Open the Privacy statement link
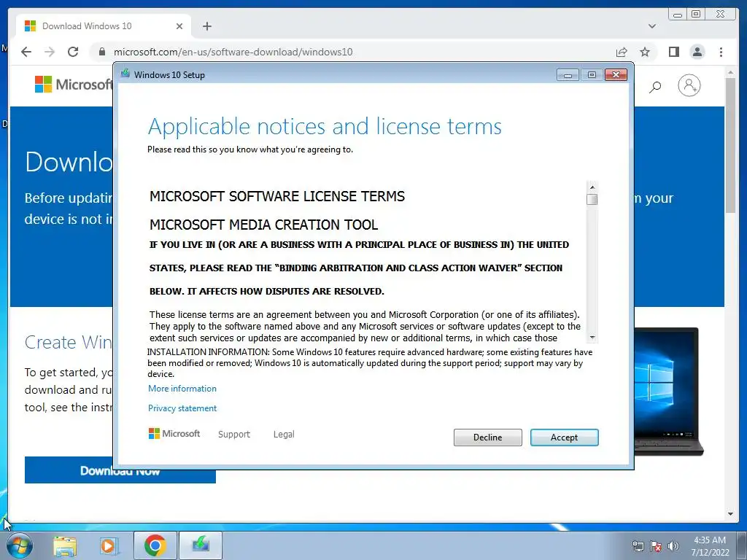 [182, 408]
